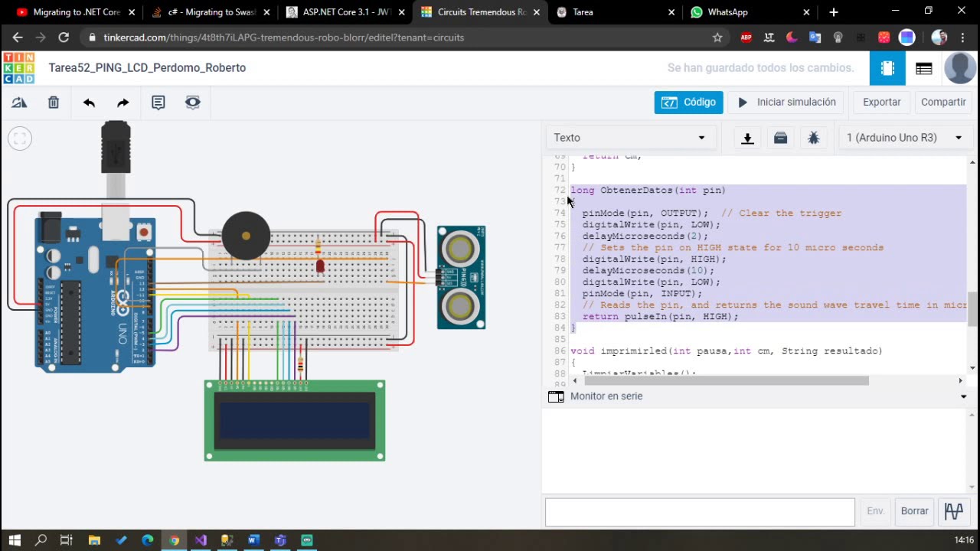Open the circuit view icon
Screen dimensions: 980x551
coord(887,68)
